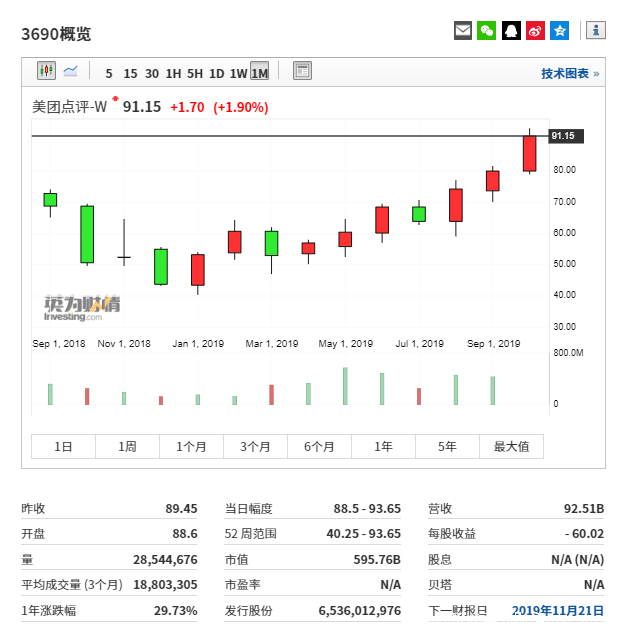The height and width of the screenshot is (642, 624).
Task: Click the 股息 value N/A (N/A)
Action: tap(578, 560)
